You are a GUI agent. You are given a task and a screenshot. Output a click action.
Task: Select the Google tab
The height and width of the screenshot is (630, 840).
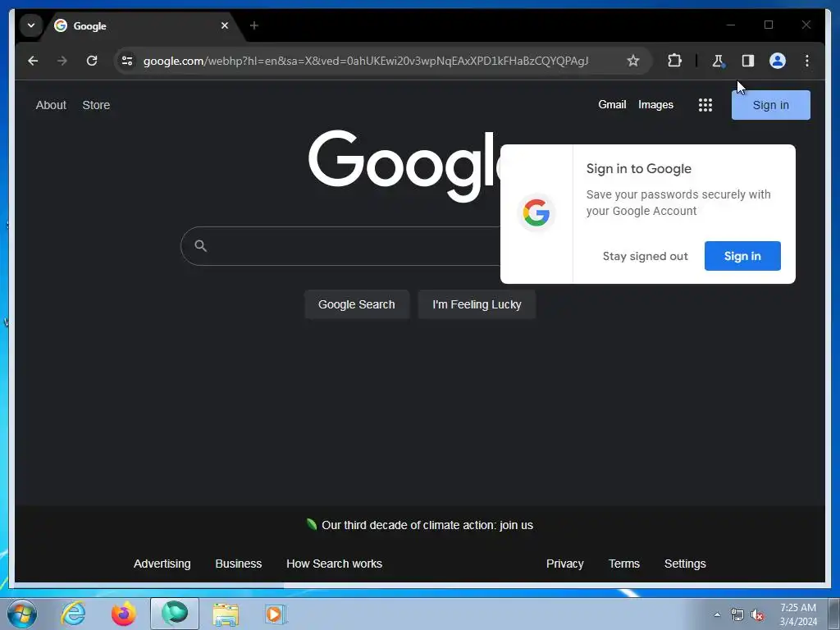139,25
